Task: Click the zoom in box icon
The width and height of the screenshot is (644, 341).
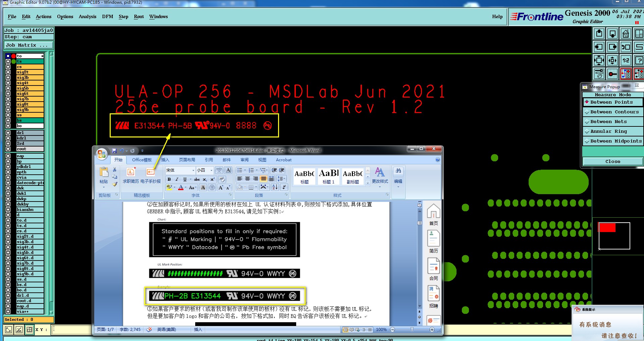Action: coord(599,60)
